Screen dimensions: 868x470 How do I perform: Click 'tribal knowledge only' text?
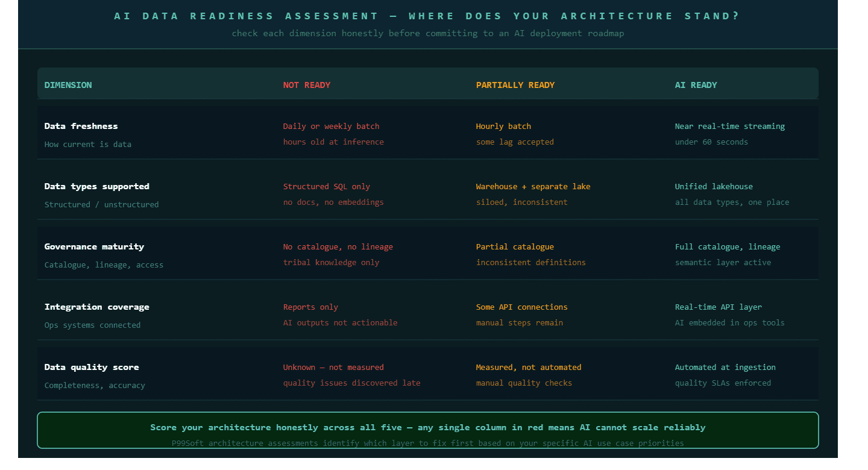click(x=332, y=262)
